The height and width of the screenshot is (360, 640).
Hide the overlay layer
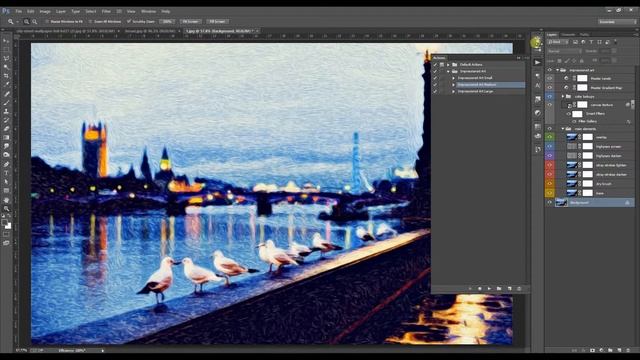(x=550, y=137)
